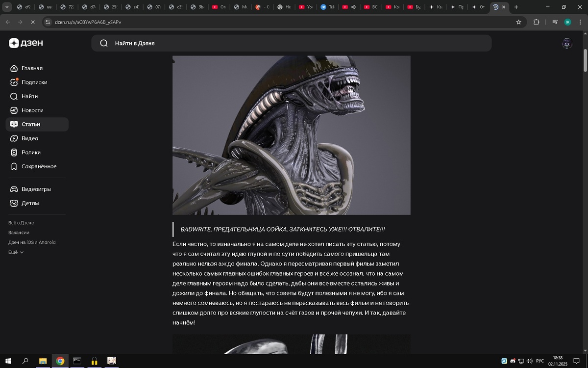Image resolution: width=588 pixels, height=368 pixels.
Task: Switch to the 'Ho' tab
Action: (x=284, y=7)
